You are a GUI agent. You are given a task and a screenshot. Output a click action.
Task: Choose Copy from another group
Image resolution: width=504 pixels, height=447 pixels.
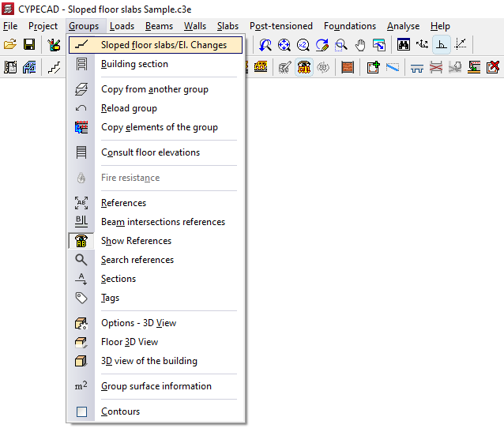tap(156, 89)
